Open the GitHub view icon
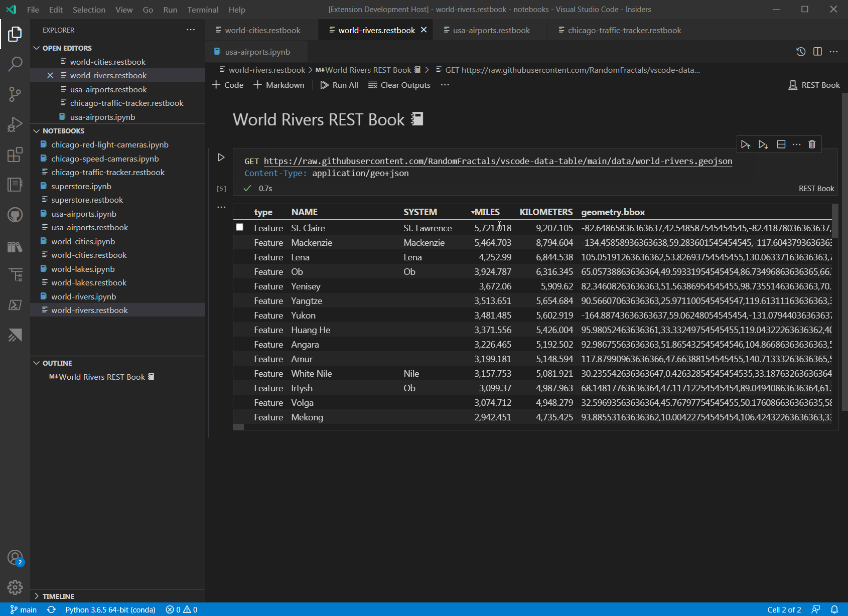The image size is (848, 616). pos(15,215)
